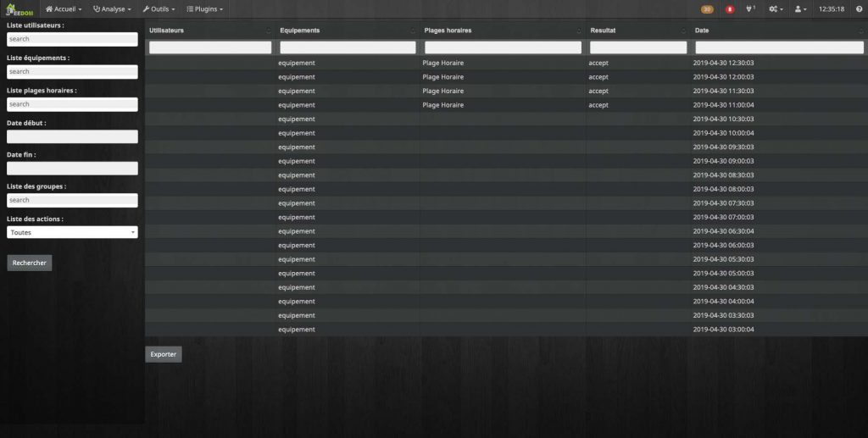Expand the Plugins dropdown menu
The width and height of the screenshot is (868, 438).
pos(204,8)
